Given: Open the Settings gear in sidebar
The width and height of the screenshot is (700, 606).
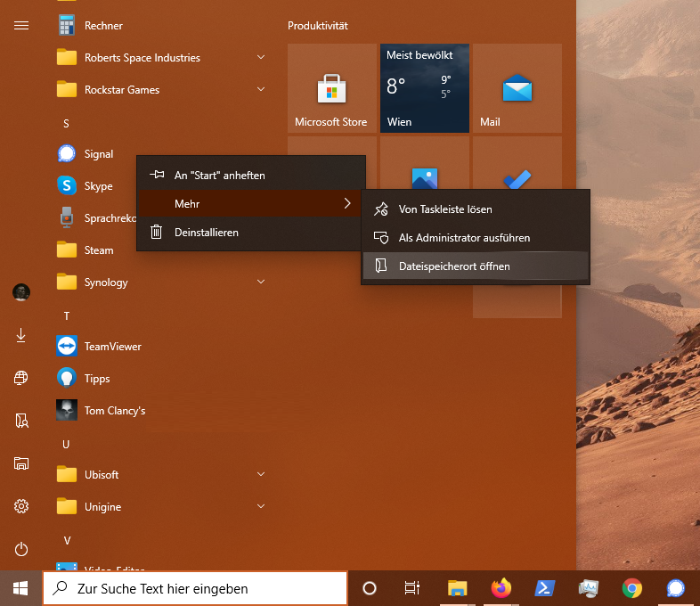Looking at the screenshot, I should [x=21, y=506].
